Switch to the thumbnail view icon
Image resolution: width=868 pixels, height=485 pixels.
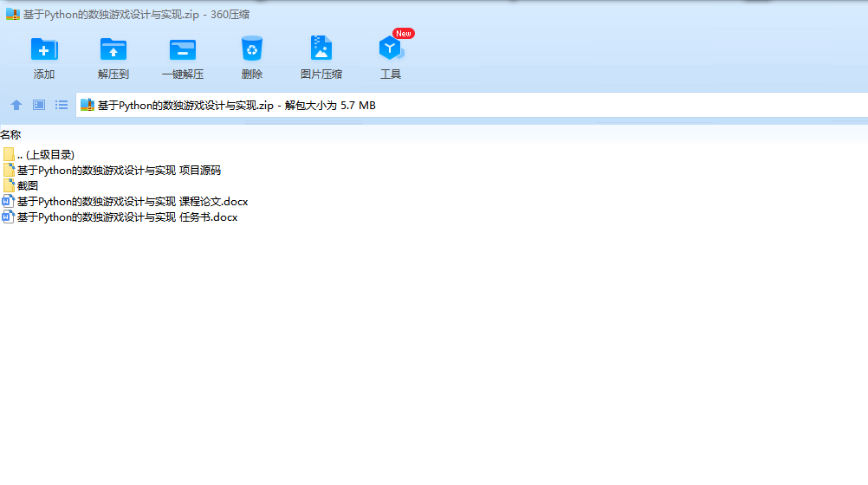[x=39, y=105]
